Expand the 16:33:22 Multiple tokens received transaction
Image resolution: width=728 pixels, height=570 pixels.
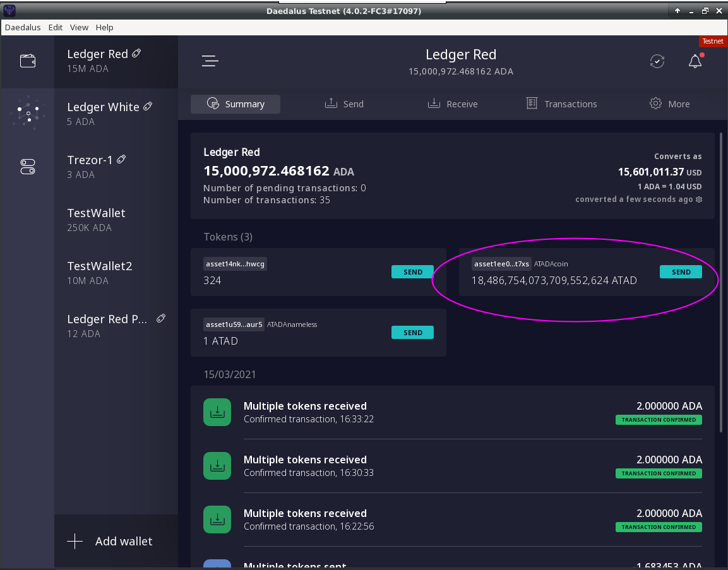[x=453, y=412]
